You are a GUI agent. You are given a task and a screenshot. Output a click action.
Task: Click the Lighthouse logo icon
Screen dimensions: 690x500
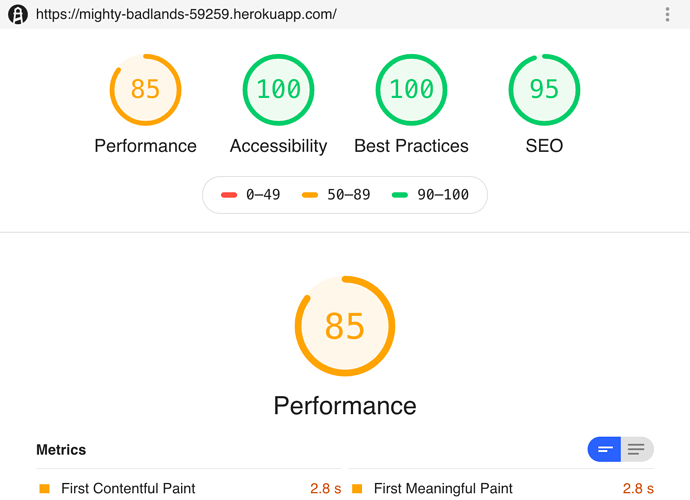coord(17,15)
